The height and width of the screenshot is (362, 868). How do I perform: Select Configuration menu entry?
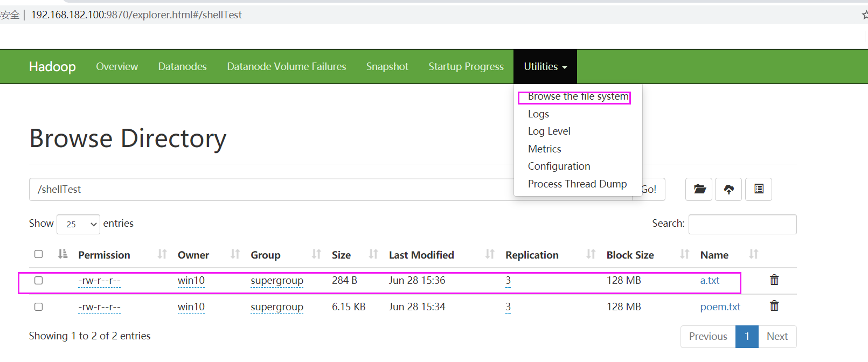559,166
